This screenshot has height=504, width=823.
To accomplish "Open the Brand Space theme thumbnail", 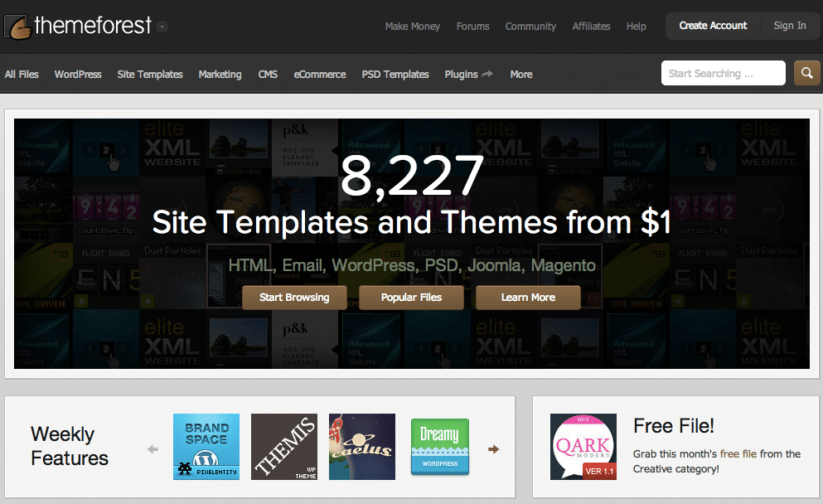I will tap(206, 447).
